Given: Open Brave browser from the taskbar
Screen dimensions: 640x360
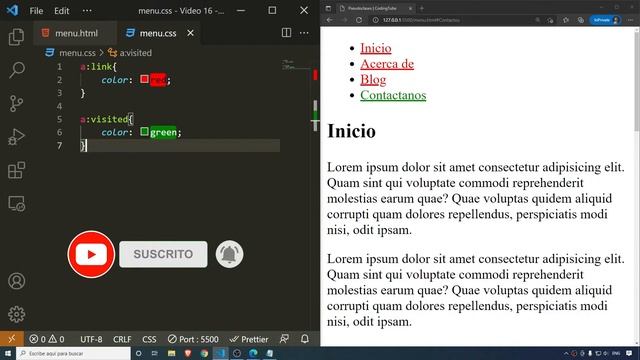Looking at the screenshot, I should click(188, 353).
